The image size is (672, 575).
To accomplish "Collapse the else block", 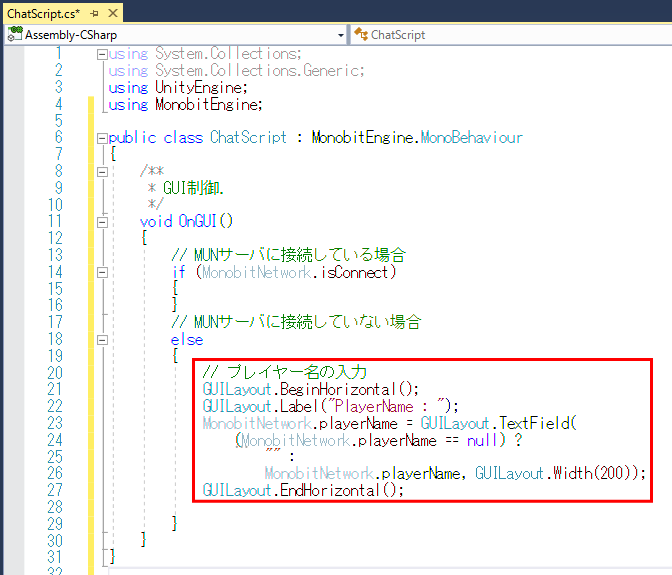I will tap(102, 340).
